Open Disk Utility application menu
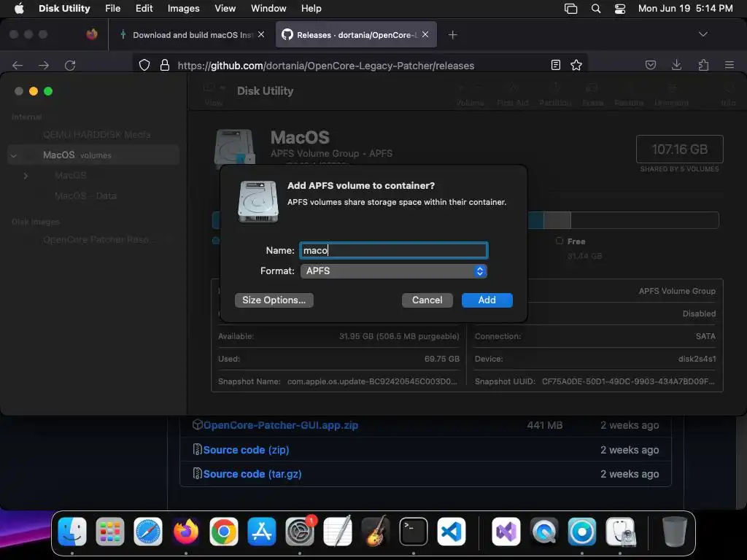The width and height of the screenshot is (747, 560). point(64,9)
